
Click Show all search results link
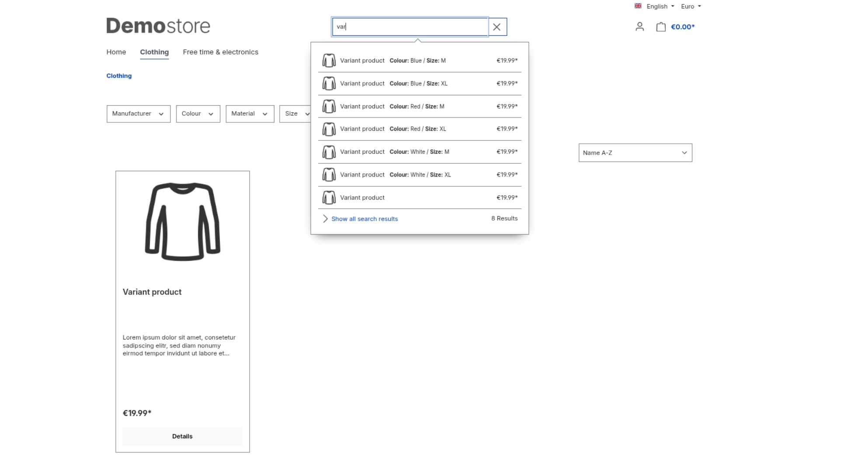coord(365,218)
